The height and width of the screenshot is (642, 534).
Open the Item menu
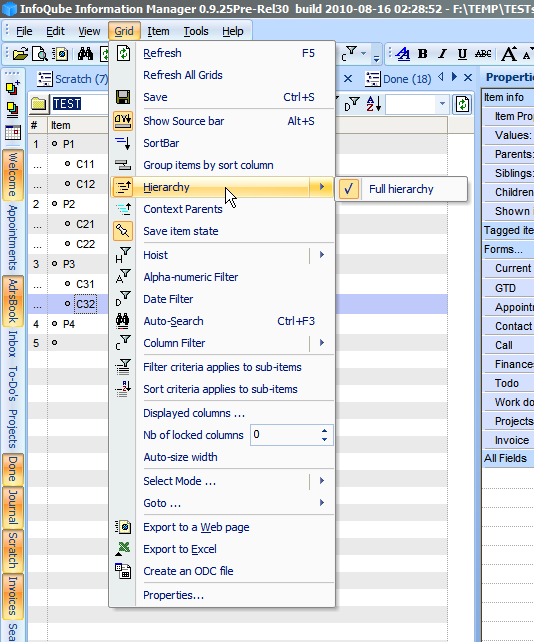(158, 31)
